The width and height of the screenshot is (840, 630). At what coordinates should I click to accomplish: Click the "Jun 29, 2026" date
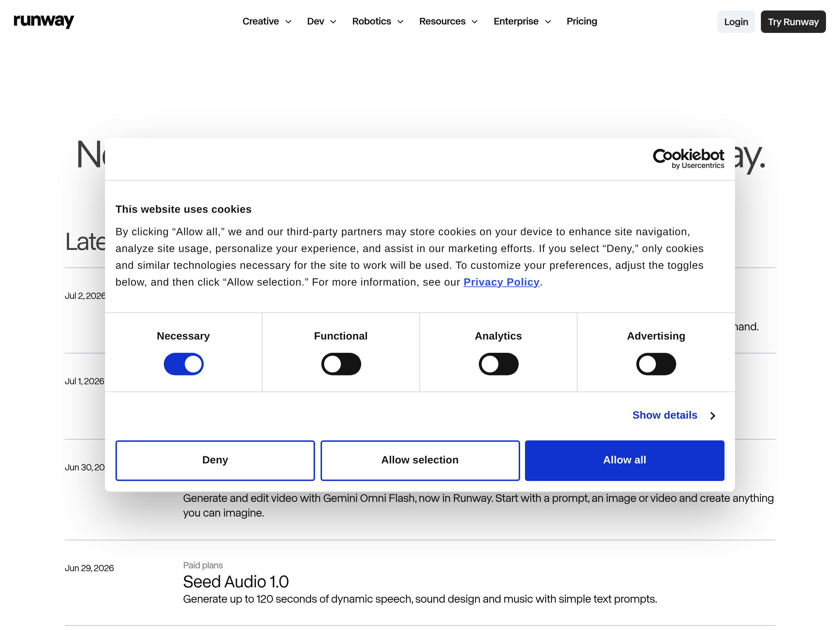coord(89,568)
